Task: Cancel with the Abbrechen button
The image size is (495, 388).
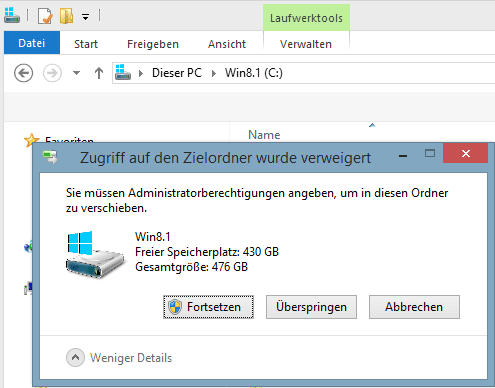Action: (x=414, y=307)
